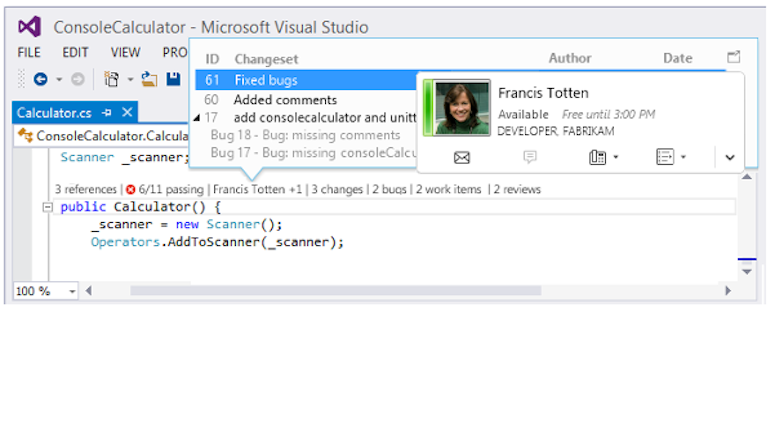This screenshot has height=432, width=767.
Task: Click the horizontal scrollbar right arrow
Action: pos(728,291)
